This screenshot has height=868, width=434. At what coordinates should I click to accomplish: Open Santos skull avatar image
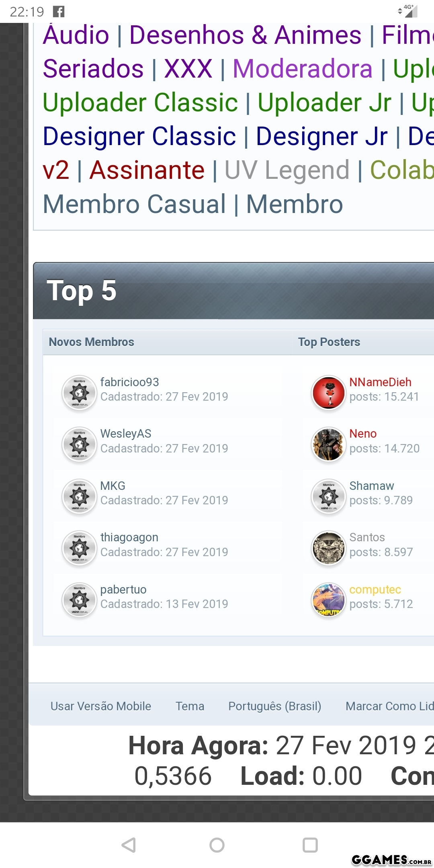pyautogui.click(x=329, y=548)
